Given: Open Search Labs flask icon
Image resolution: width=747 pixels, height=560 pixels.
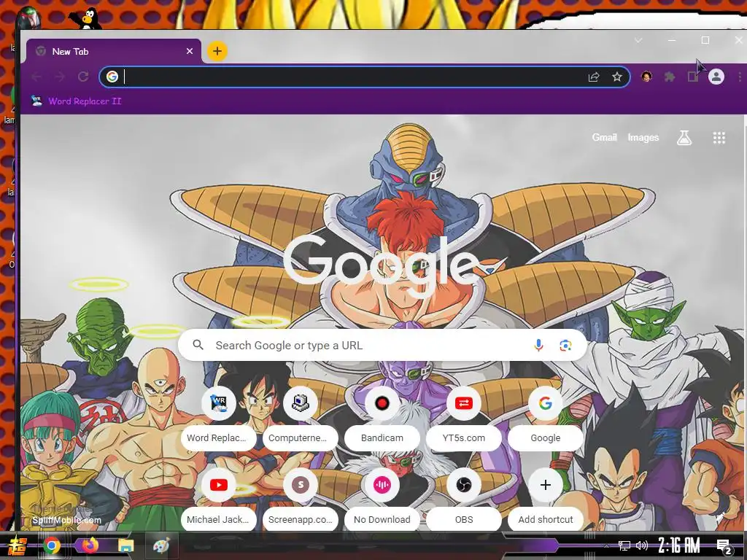Looking at the screenshot, I should tap(684, 138).
